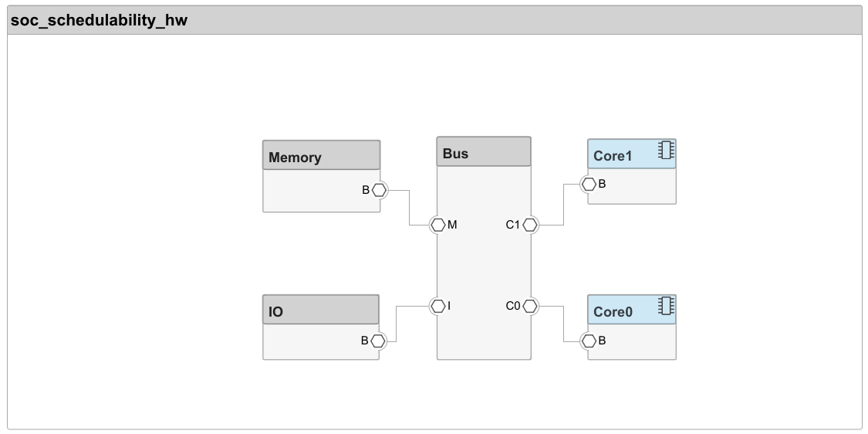Select the M port on Bus
Viewport: 868px width, 434px height.
(437, 225)
